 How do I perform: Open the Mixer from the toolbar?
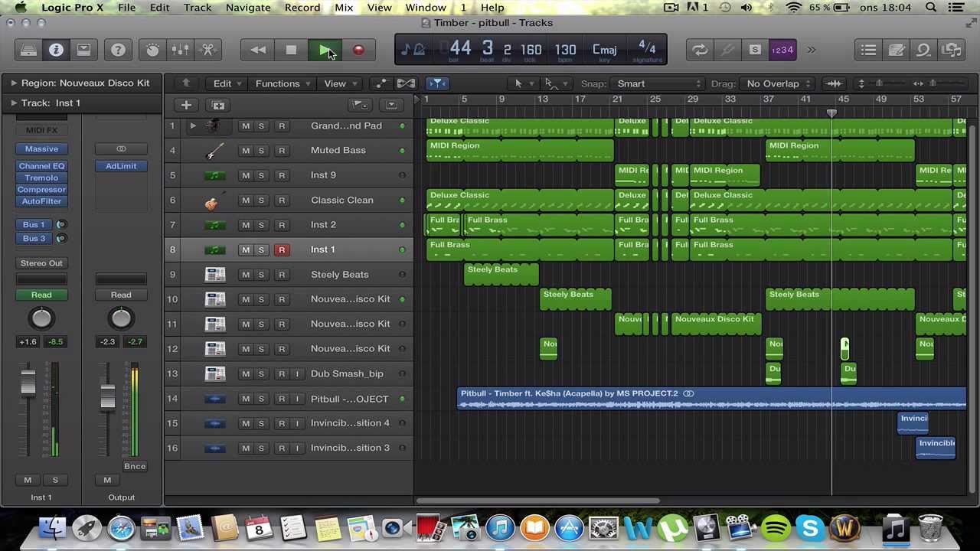coord(180,50)
